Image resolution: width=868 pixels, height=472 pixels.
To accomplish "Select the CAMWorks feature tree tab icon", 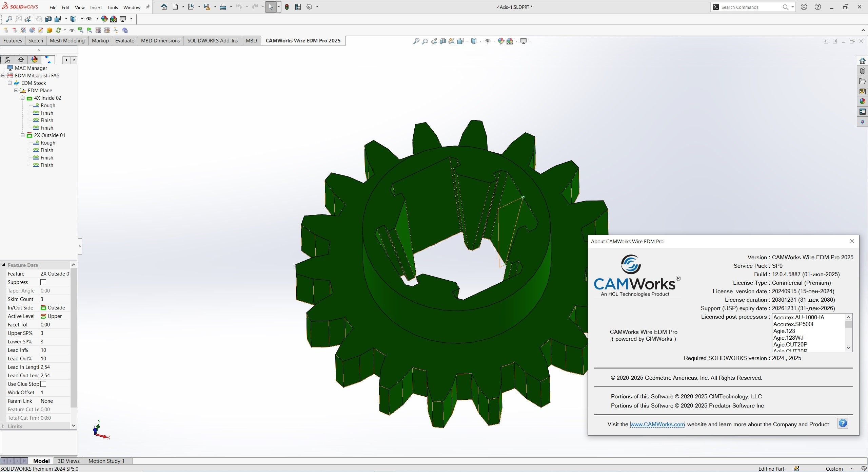I will (48, 60).
